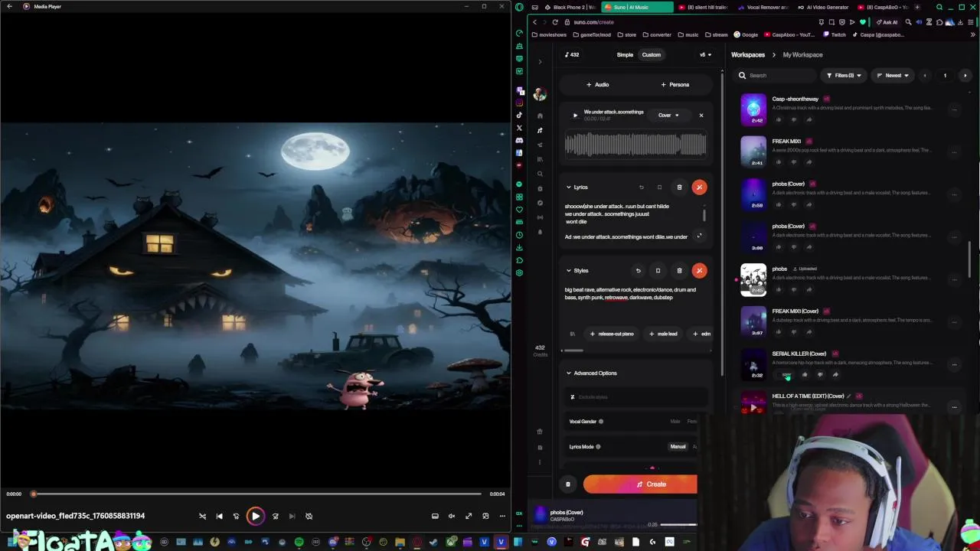Show Lyrics Mode info tooltip
This screenshot has height=551, width=980.
click(x=598, y=446)
